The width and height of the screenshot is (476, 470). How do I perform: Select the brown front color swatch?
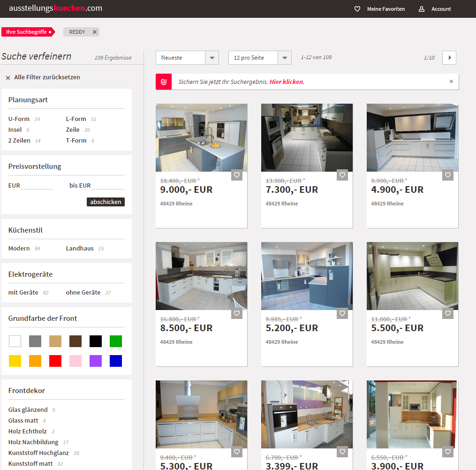point(76,341)
